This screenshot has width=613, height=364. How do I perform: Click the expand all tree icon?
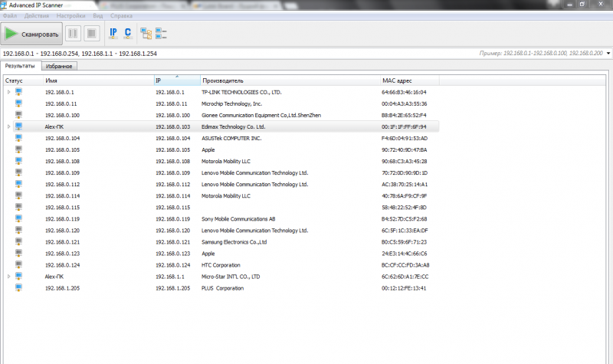(x=146, y=33)
